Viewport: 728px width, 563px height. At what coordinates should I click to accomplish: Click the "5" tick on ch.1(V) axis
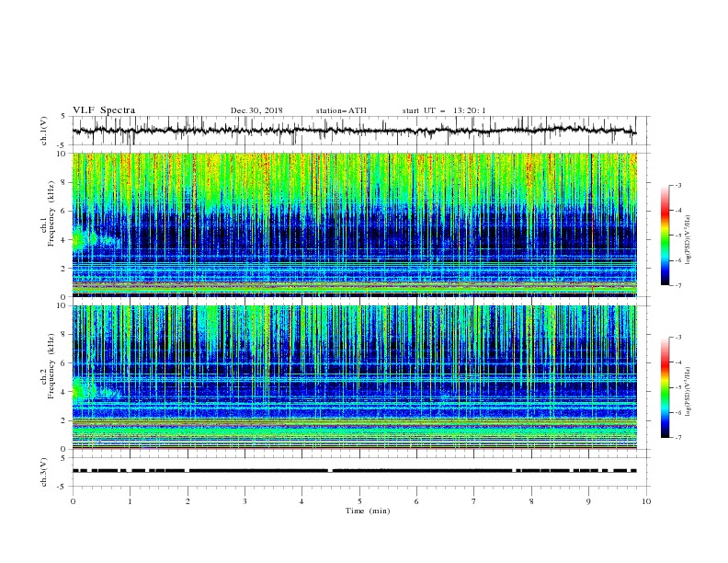click(x=63, y=117)
